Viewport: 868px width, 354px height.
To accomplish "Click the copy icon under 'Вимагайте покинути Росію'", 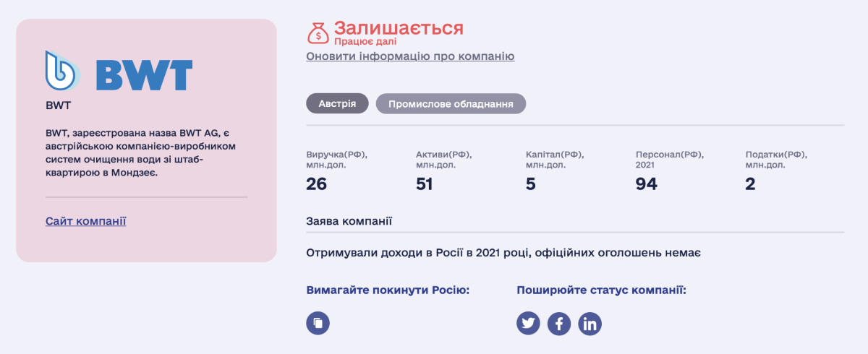I will pyautogui.click(x=318, y=322).
